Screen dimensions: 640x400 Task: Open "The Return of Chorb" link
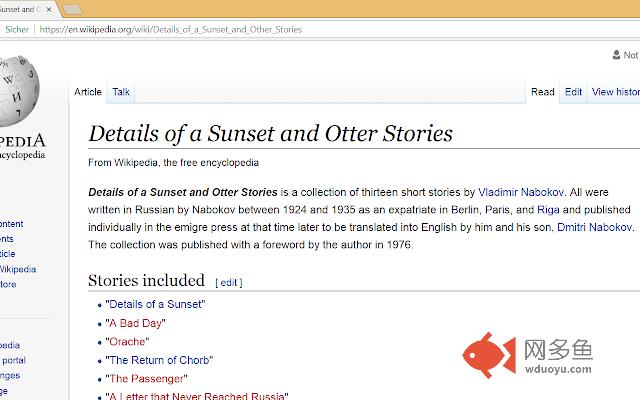[159, 360]
